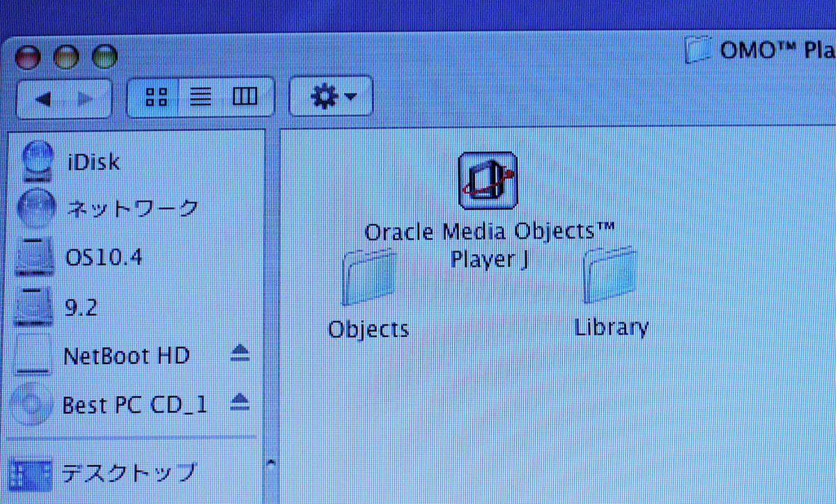Image resolution: width=836 pixels, height=504 pixels.
Task: Click the sidebar scrollbar arrow
Action: [x=272, y=462]
